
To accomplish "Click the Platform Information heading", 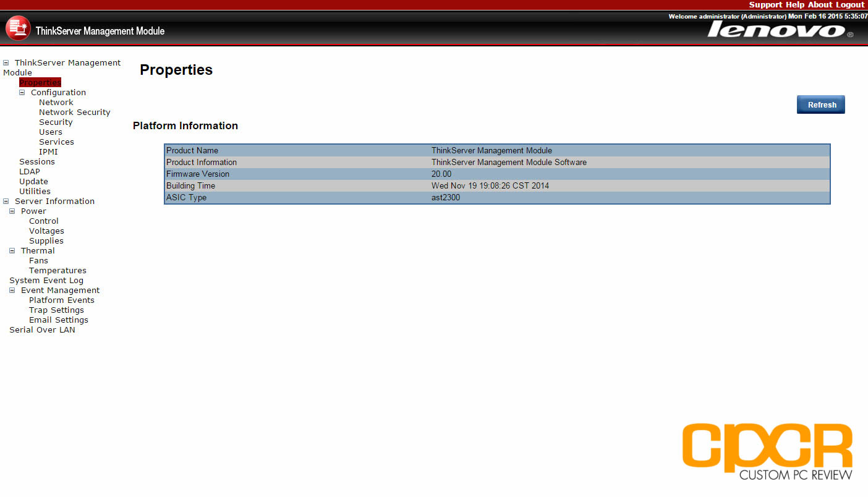I will point(185,125).
